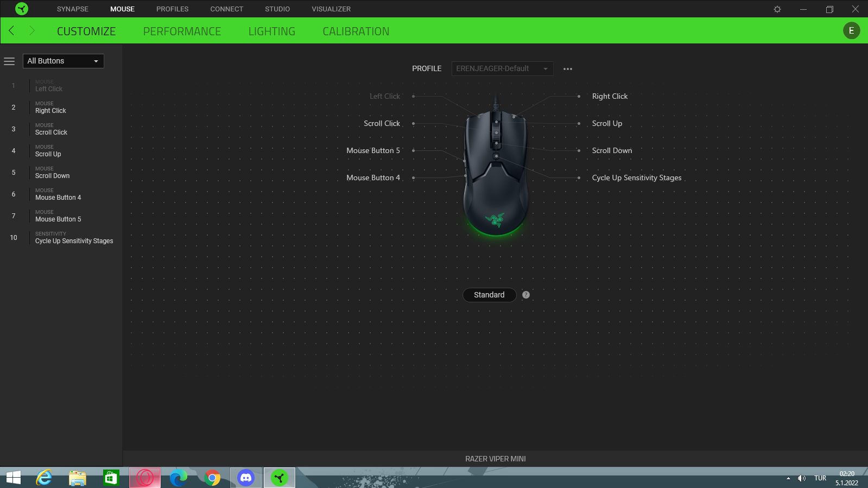868x488 pixels.
Task: Open the settings gear icon
Action: (777, 9)
